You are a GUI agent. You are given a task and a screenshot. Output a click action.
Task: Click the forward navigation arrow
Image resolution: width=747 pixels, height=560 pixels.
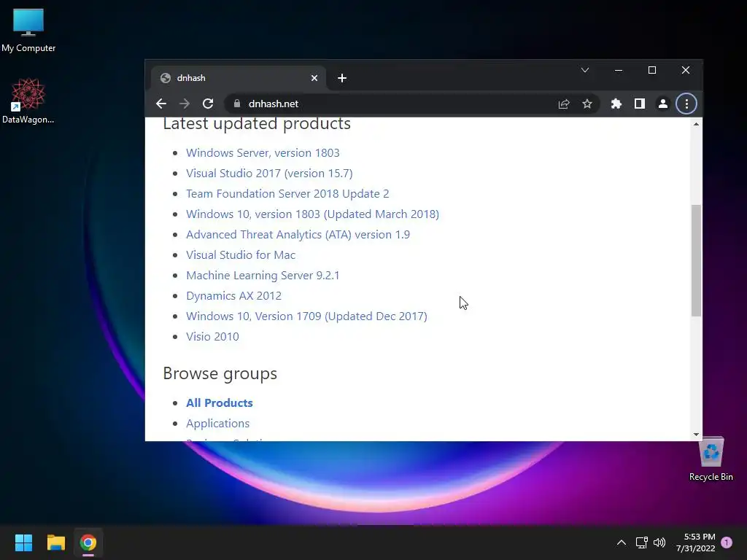185,104
